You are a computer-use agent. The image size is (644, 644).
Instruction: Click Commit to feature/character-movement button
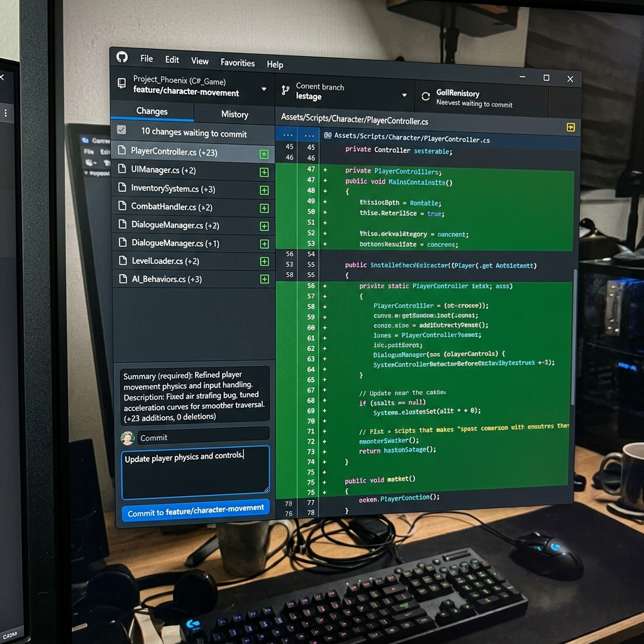(x=196, y=511)
